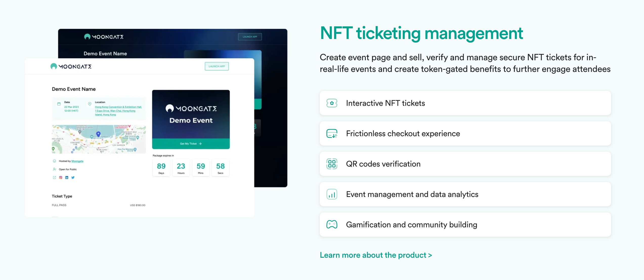Click the Frictionless checkout card icon
This screenshot has height=280, width=644.
pyautogui.click(x=332, y=133)
